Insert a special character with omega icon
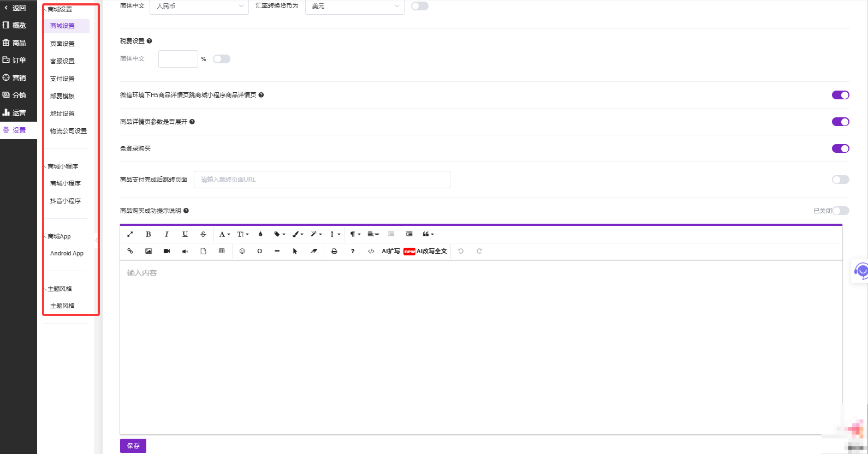 (260, 251)
